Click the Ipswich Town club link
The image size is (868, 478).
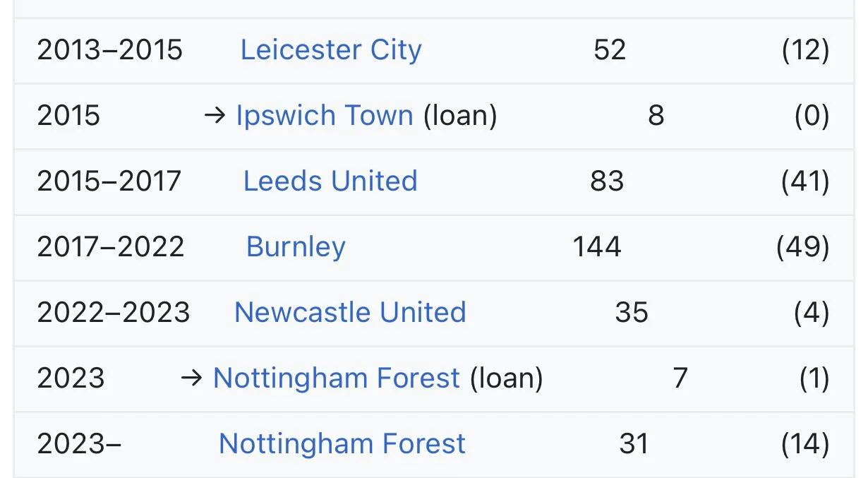point(325,116)
